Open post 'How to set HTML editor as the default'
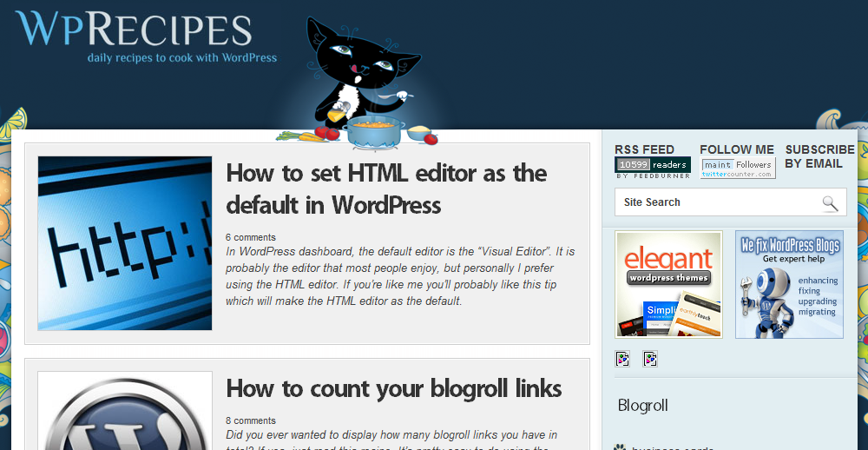 click(x=386, y=189)
